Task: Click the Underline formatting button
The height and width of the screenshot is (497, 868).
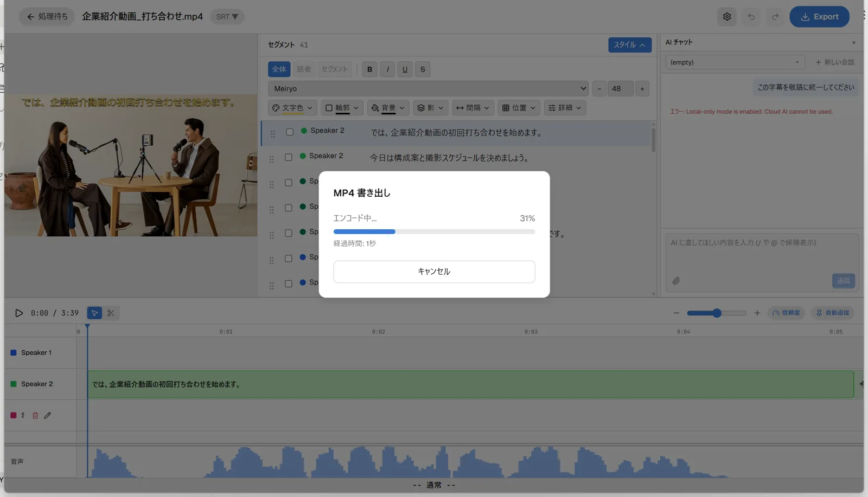Action: pos(405,69)
